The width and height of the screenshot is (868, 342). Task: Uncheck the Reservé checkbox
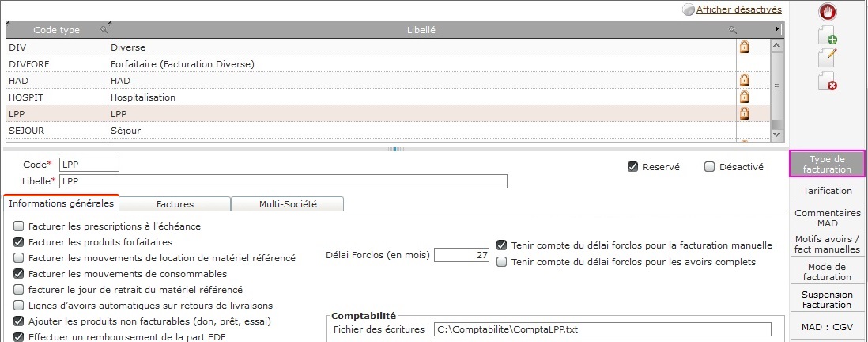(x=632, y=167)
